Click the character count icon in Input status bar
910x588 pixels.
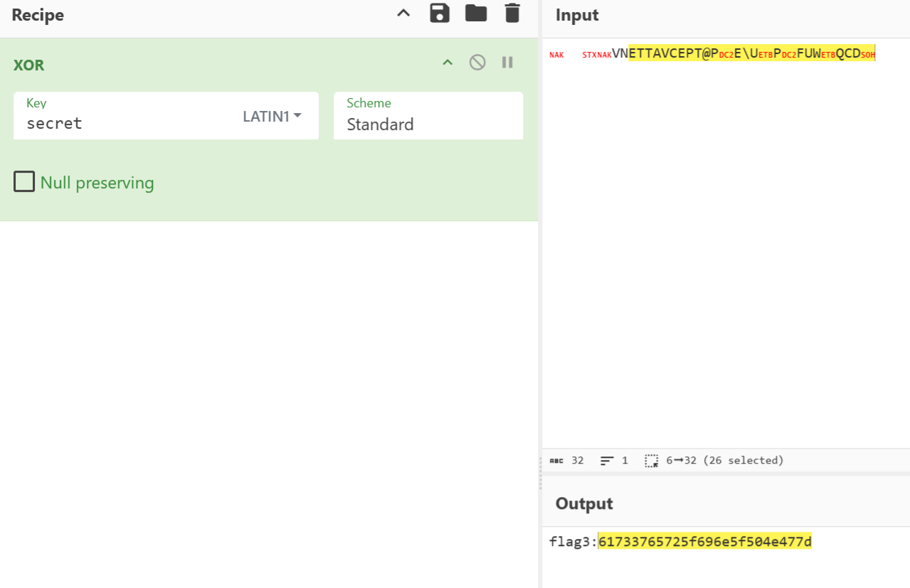(556, 461)
